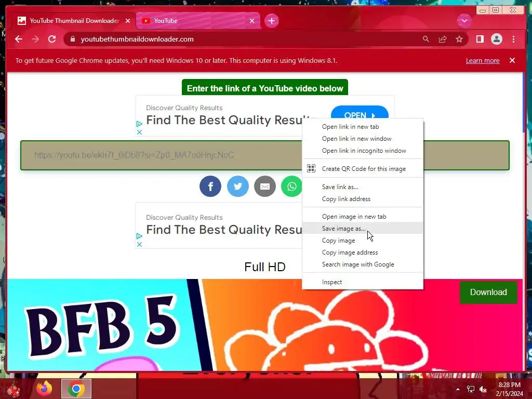532x399 pixels.
Task: Open the side panel icon
Action: pyautogui.click(x=480, y=39)
